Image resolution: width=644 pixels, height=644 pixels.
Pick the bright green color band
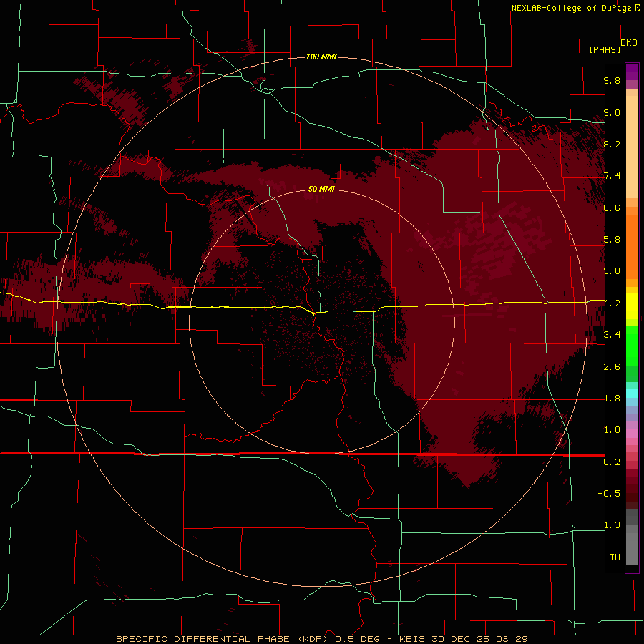(x=632, y=346)
